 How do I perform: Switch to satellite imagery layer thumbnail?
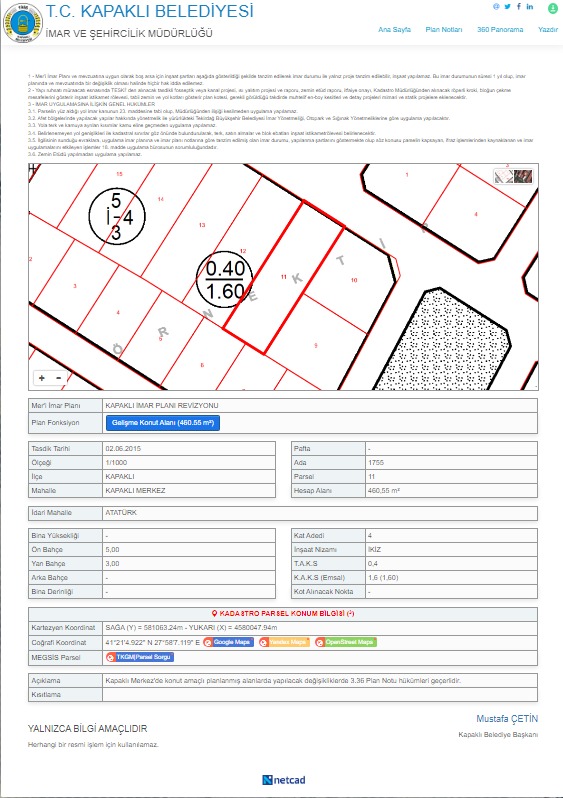click(523, 177)
